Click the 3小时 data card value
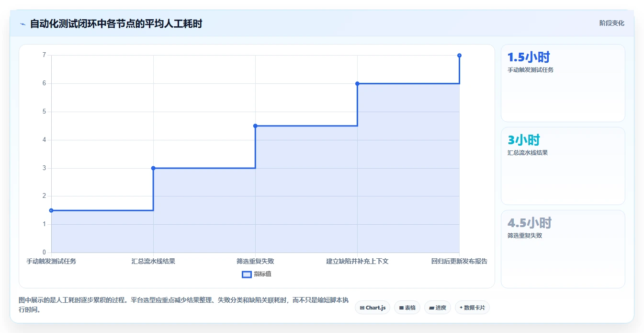Viewport: 644px width, 333px height. coord(524,140)
